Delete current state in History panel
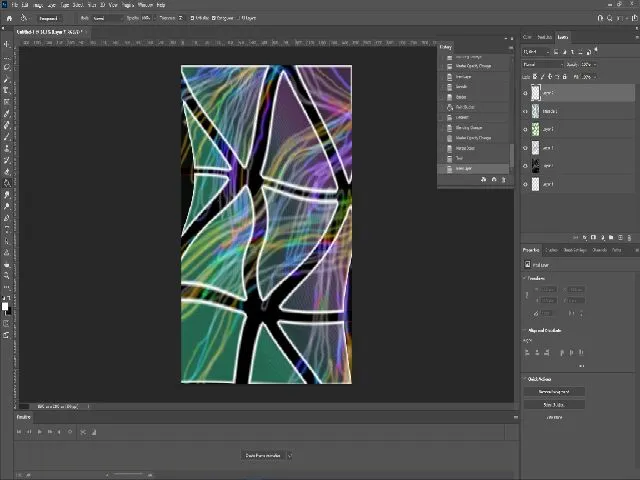Screen dimensions: 640x480 [x=504, y=180]
